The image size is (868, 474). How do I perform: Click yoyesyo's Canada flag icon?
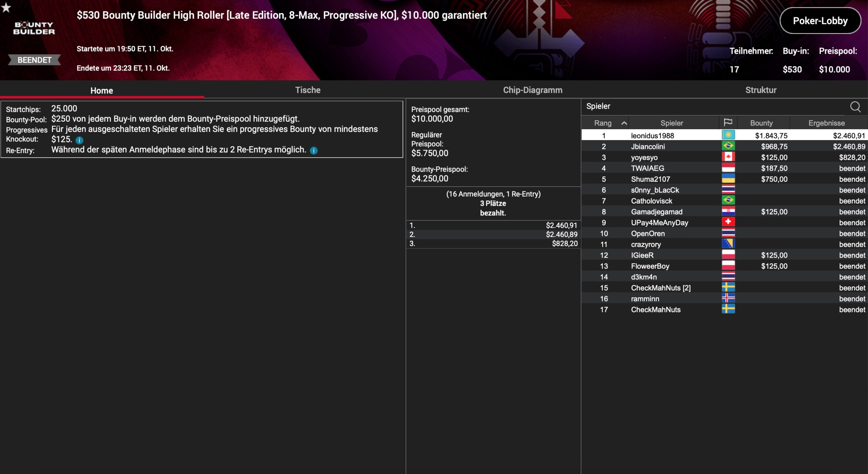(728, 157)
